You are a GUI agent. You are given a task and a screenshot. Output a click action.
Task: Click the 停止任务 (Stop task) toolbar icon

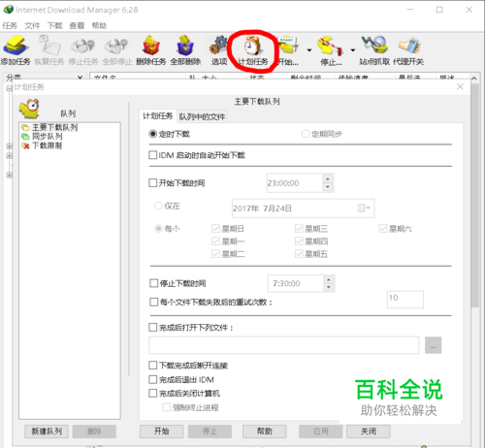point(83,50)
